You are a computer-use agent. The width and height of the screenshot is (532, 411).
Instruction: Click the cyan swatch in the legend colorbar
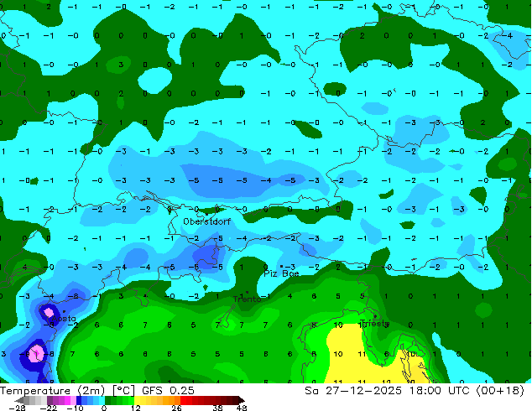102,400
